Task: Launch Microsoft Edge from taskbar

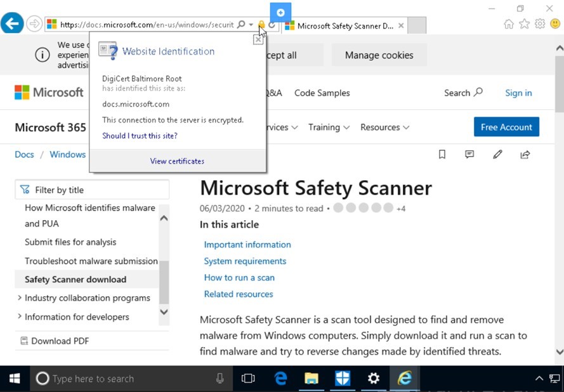Action: (x=280, y=378)
